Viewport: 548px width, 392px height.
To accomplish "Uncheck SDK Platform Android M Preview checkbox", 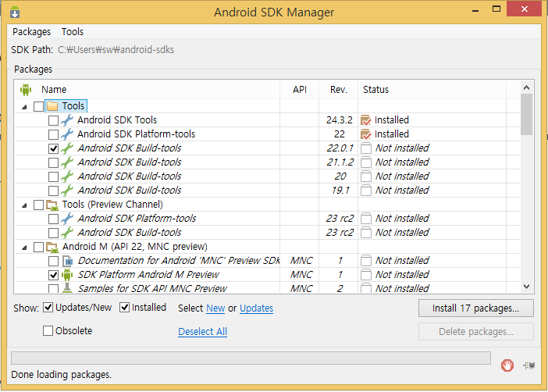I will click(x=53, y=275).
